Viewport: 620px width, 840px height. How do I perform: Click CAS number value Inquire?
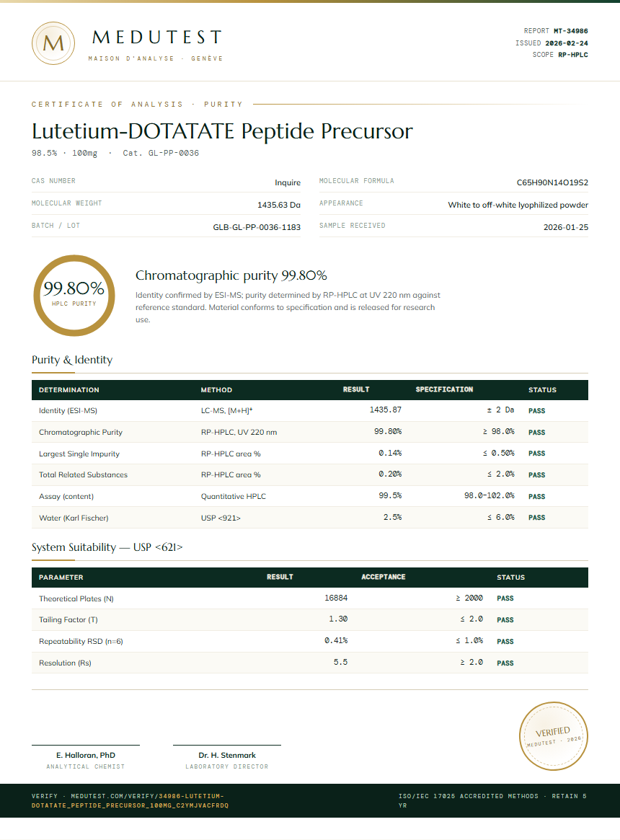click(288, 182)
